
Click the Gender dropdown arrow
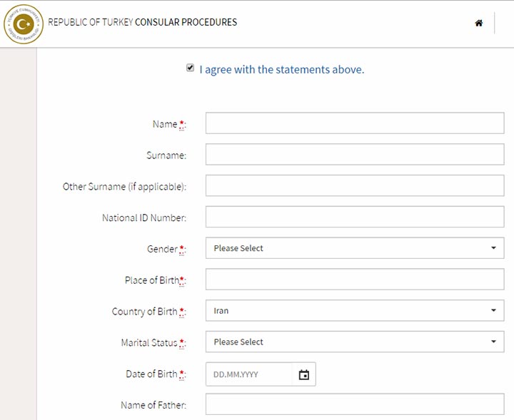(x=493, y=248)
